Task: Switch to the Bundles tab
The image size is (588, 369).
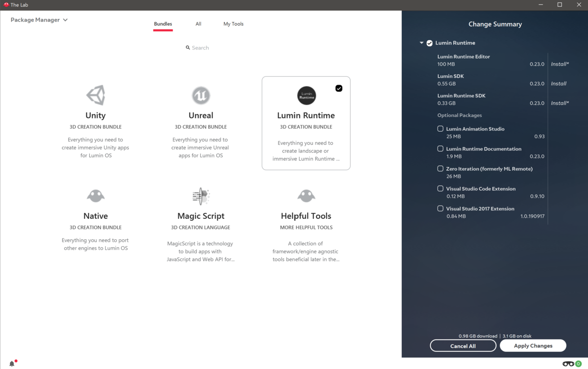Action: point(163,24)
